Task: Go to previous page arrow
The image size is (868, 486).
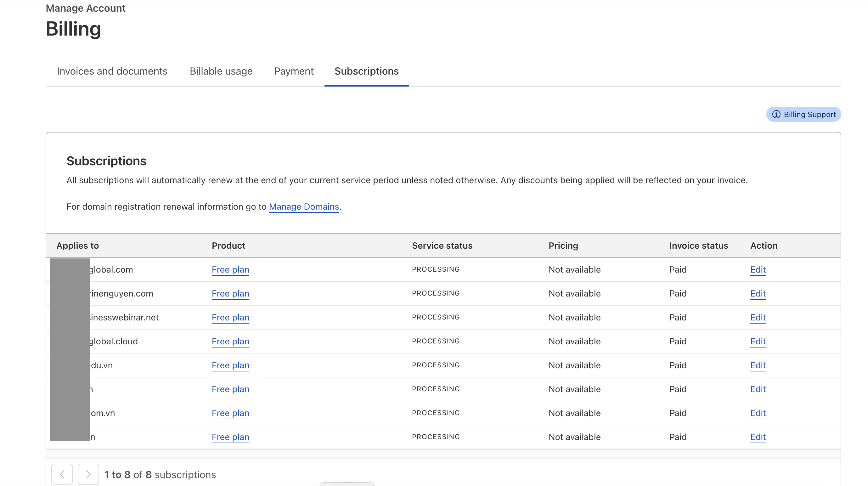Action: click(x=62, y=474)
